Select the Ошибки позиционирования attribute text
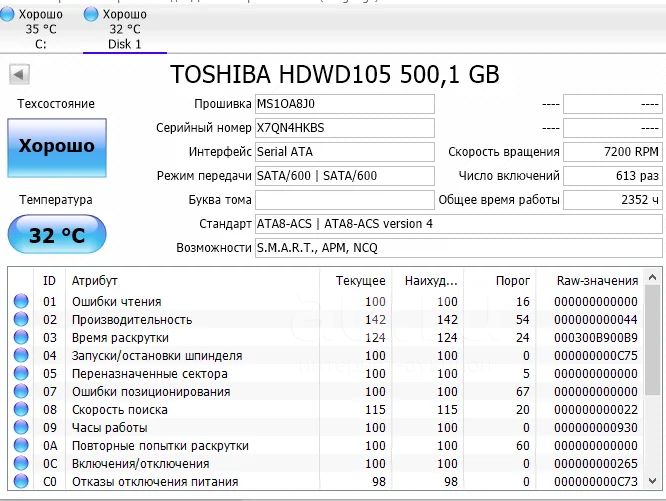 point(151,391)
